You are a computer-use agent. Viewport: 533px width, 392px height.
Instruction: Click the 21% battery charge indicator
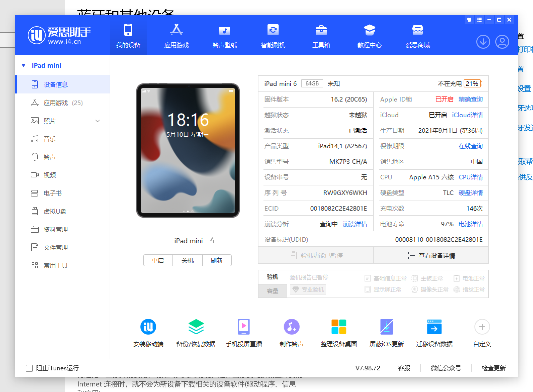point(472,84)
